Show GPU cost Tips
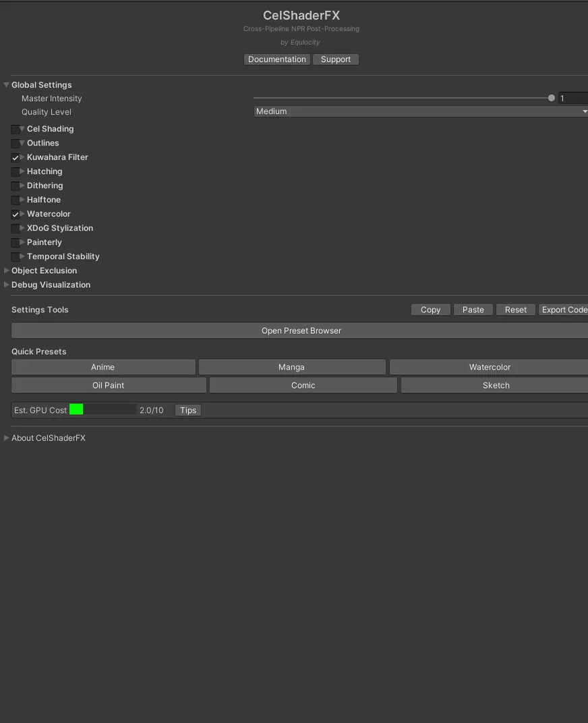Viewport: 588px width, 723px height. coord(188,410)
